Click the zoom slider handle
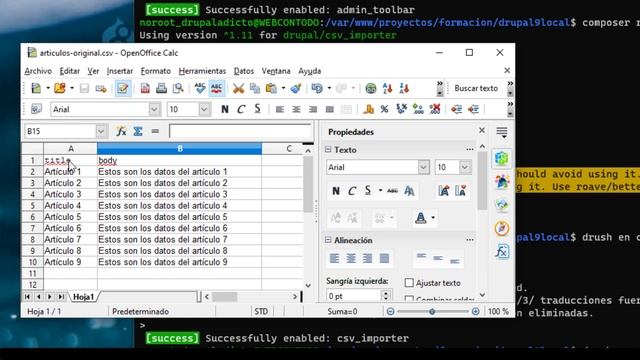The image size is (640, 360). pyautogui.click(x=432, y=311)
